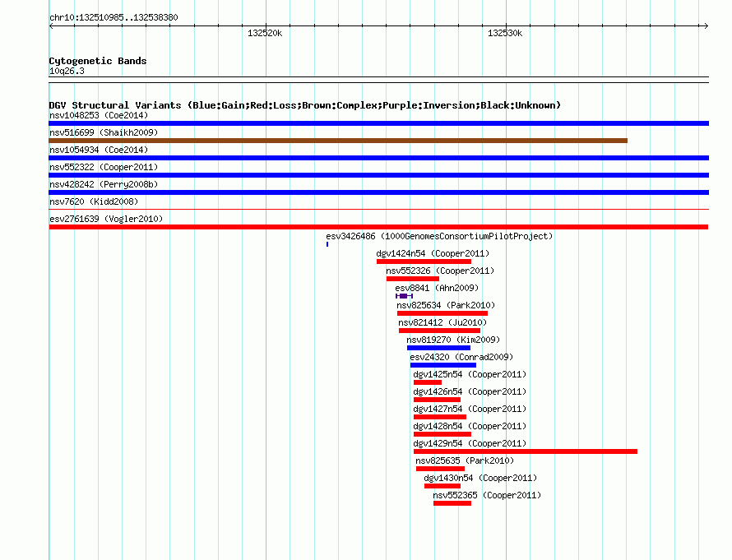Viewport: 732px width, 560px height.
Task: Open the dgv1426n54 (Cooper2011) label
Action: pyautogui.click(x=470, y=391)
